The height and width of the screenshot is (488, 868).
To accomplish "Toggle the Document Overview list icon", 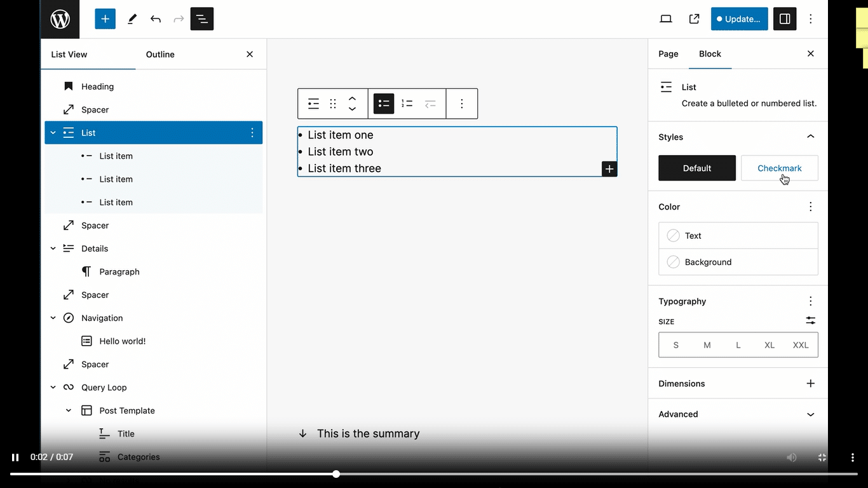I will pyautogui.click(x=202, y=19).
